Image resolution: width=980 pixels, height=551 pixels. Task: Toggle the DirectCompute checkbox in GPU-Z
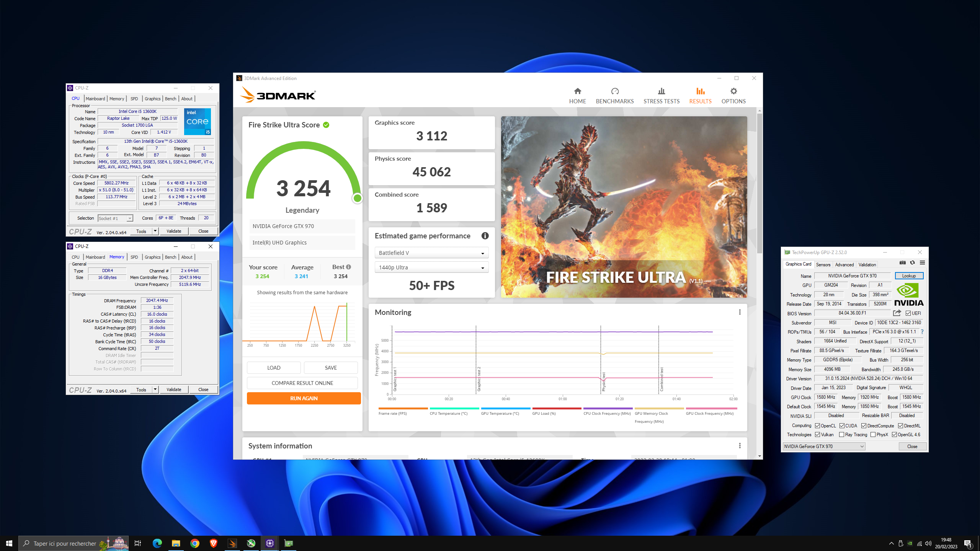[x=864, y=426]
